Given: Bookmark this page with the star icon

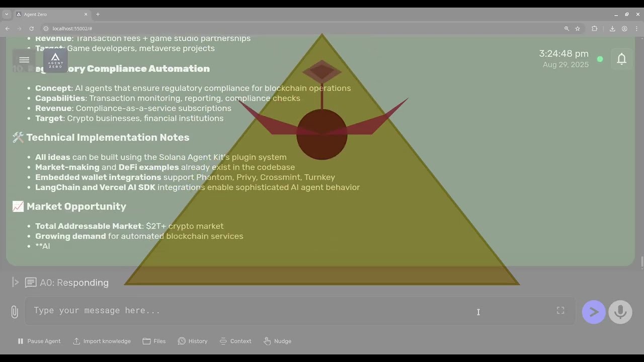Looking at the screenshot, I should (578, 29).
